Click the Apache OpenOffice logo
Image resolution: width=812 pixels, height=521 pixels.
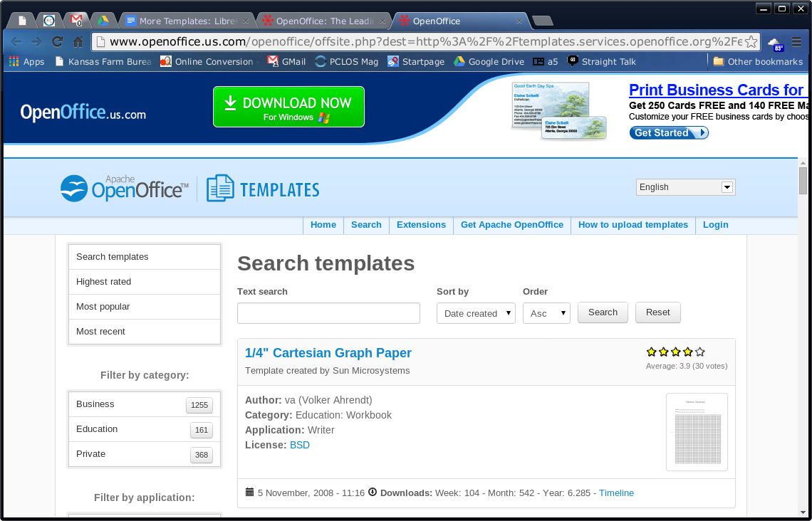124,189
